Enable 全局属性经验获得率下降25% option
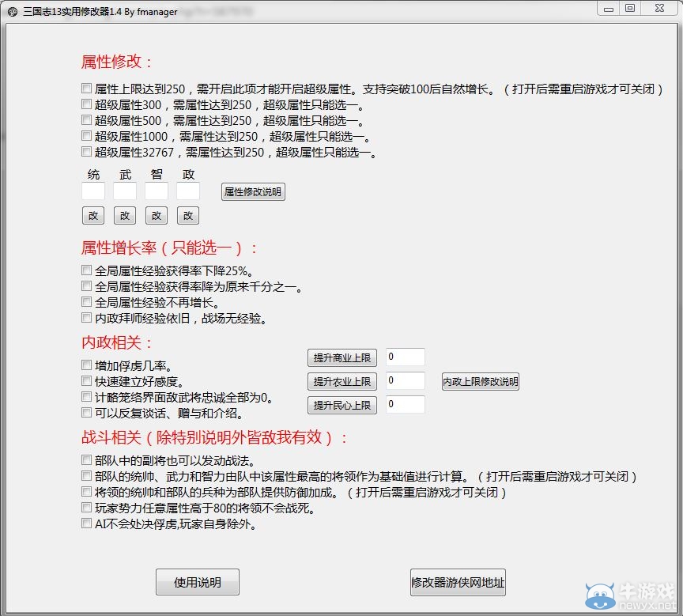 click(86, 270)
